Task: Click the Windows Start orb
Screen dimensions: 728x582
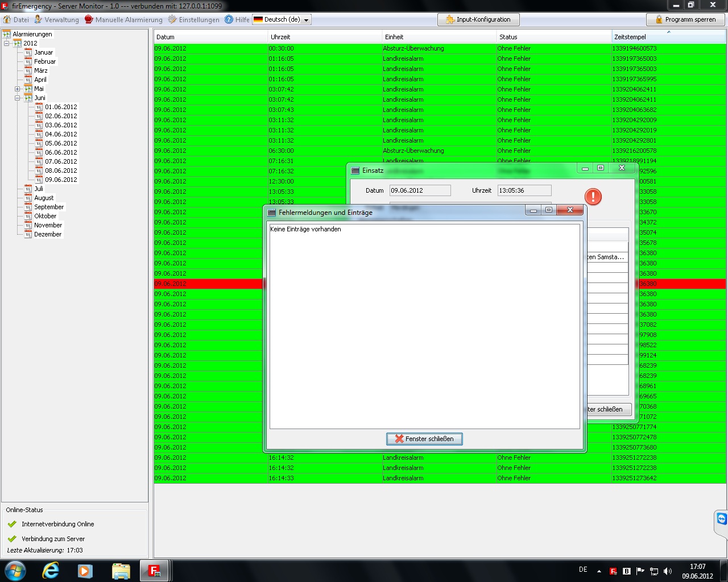Action: 15,571
